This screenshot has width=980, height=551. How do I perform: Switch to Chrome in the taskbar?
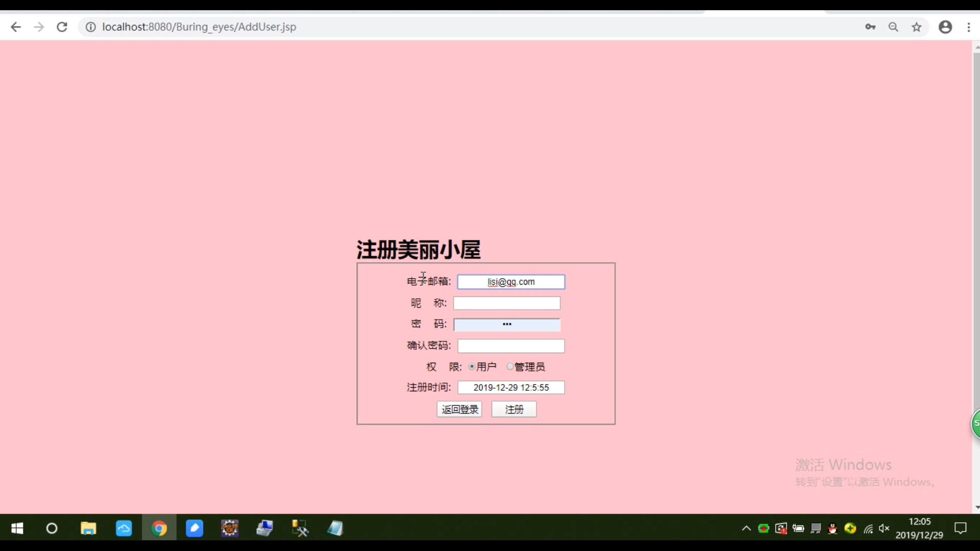[159, 529]
